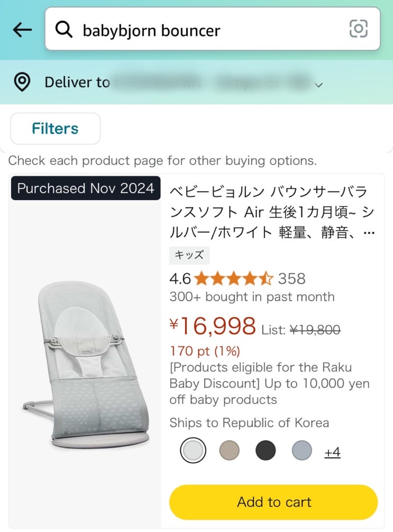This screenshot has width=393, height=532.
Task: Open camera lens visual search
Action: tap(358, 29)
